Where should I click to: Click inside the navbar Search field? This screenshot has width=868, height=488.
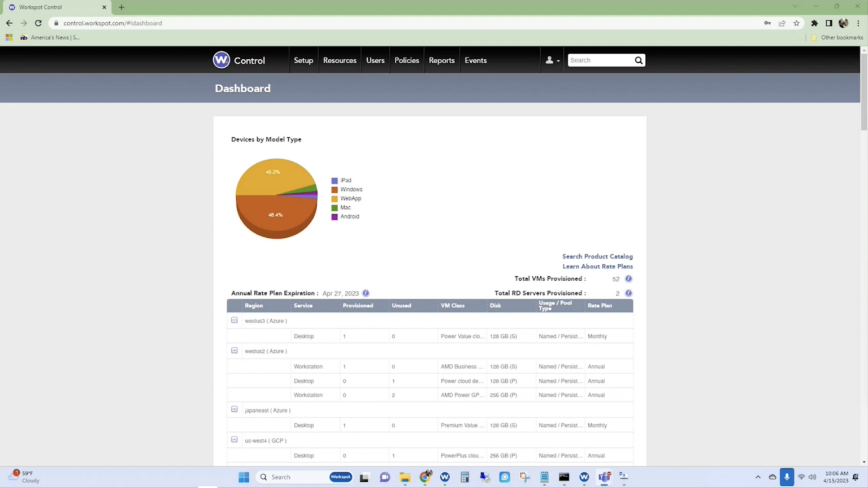tap(599, 60)
